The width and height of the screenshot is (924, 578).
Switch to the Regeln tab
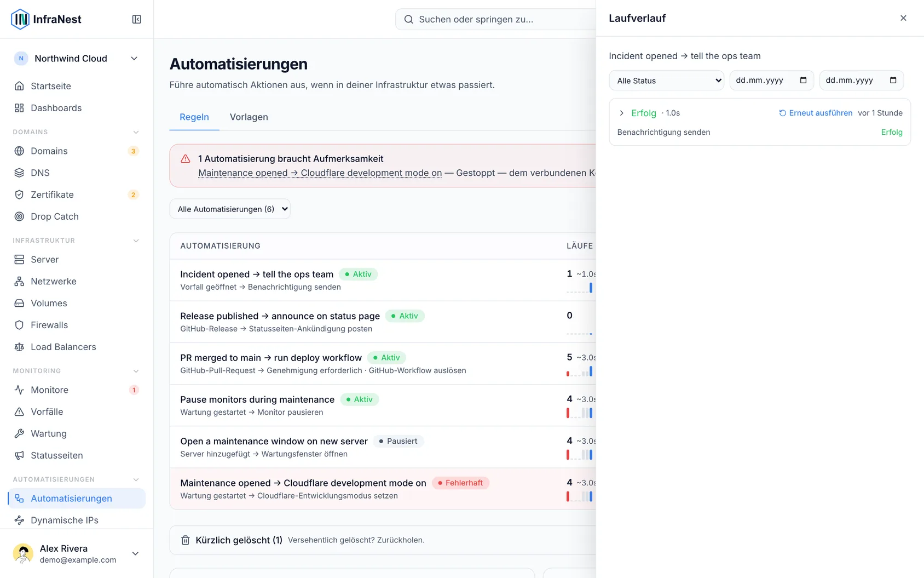pos(194,117)
